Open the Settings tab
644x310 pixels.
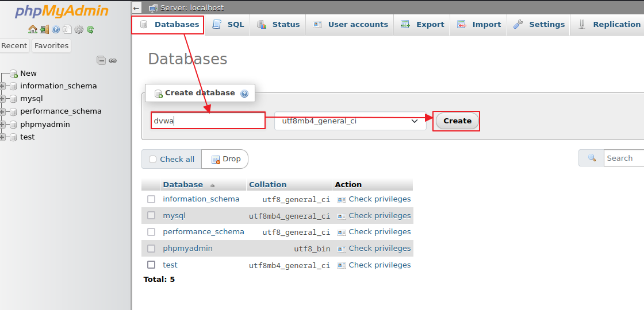(538, 25)
